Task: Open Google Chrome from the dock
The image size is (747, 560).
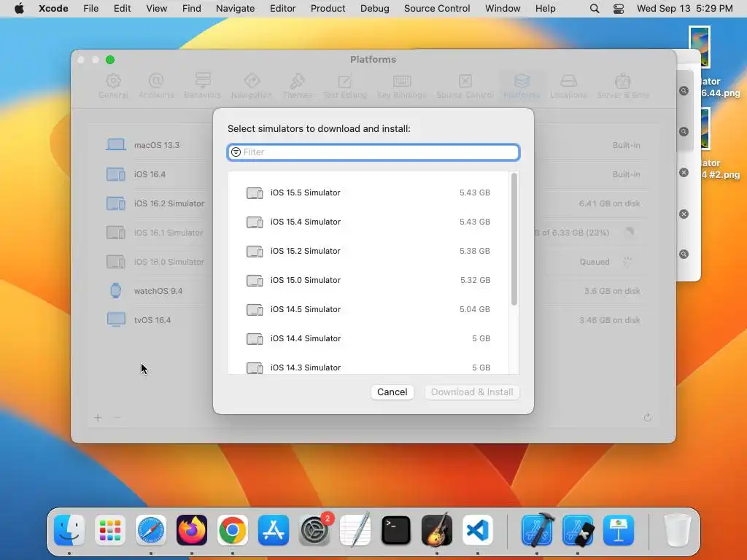Action: [233, 530]
